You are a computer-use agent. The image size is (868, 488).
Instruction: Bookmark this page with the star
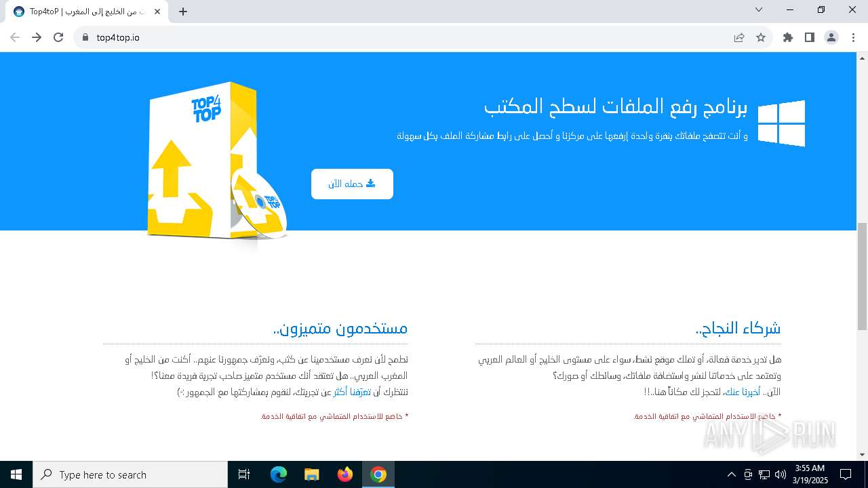(761, 37)
